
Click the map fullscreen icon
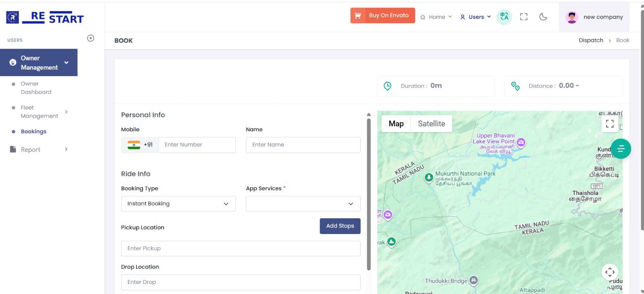pos(610,124)
